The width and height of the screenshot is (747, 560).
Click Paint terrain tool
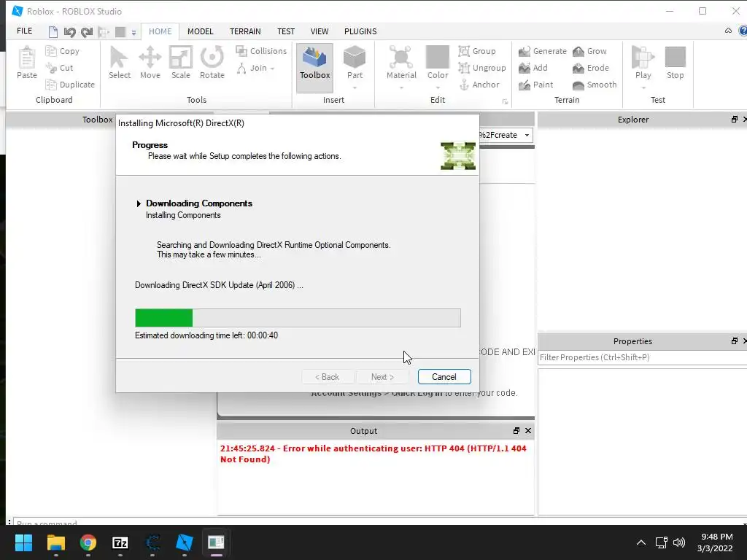coord(536,85)
